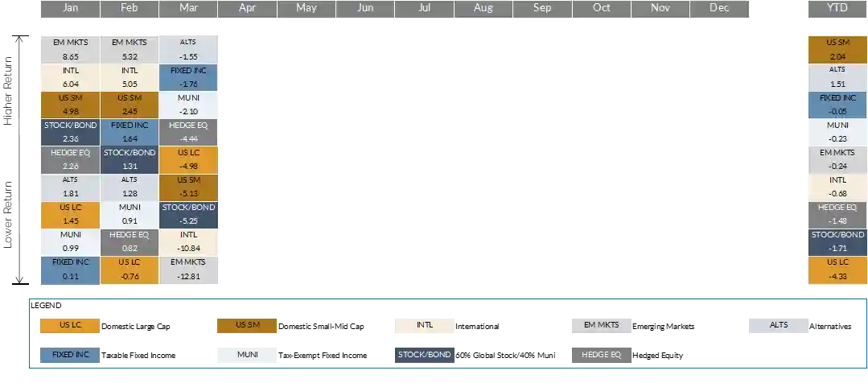Click the Taxable Fixed Income legend label

[x=138, y=356]
